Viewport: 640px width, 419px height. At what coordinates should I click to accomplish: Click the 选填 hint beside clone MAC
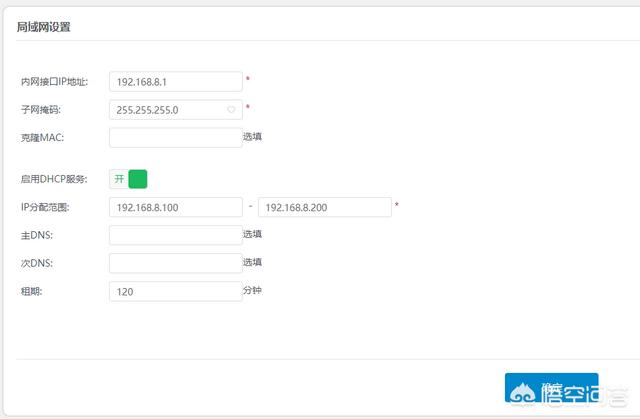pos(252,137)
